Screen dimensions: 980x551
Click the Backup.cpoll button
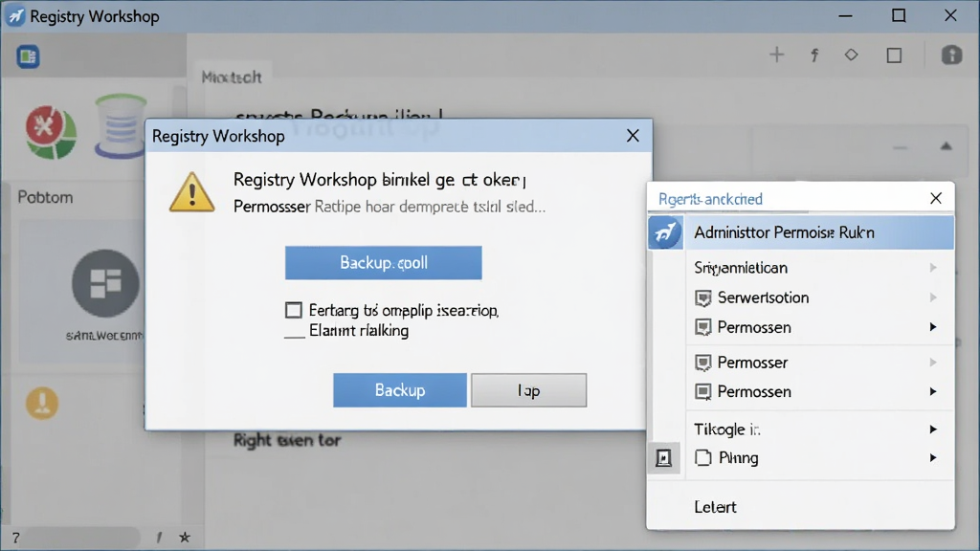383,262
